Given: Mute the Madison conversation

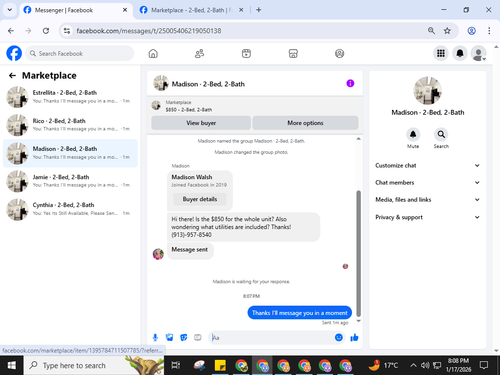Looking at the screenshot, I should pos(413,135).
